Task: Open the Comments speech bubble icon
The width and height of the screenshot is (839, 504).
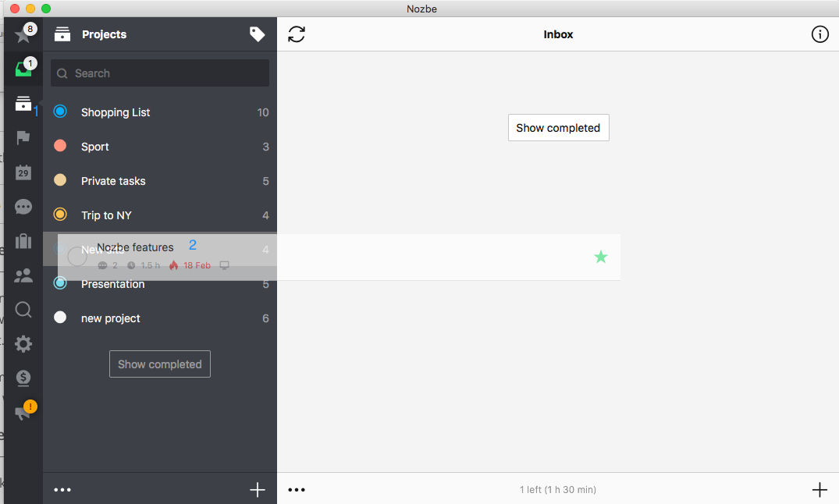Action: pos(23,207)
